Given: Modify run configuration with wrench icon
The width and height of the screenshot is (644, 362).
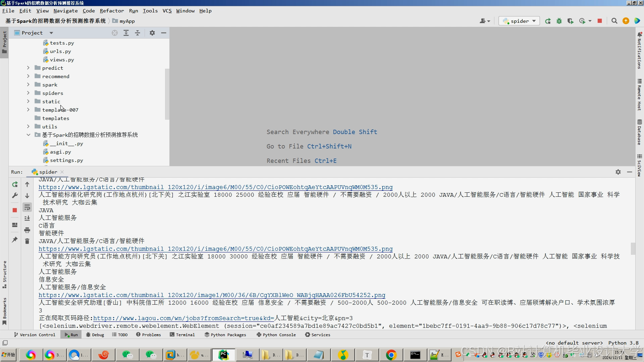Looking at the screenshot, I should point(15,195).
